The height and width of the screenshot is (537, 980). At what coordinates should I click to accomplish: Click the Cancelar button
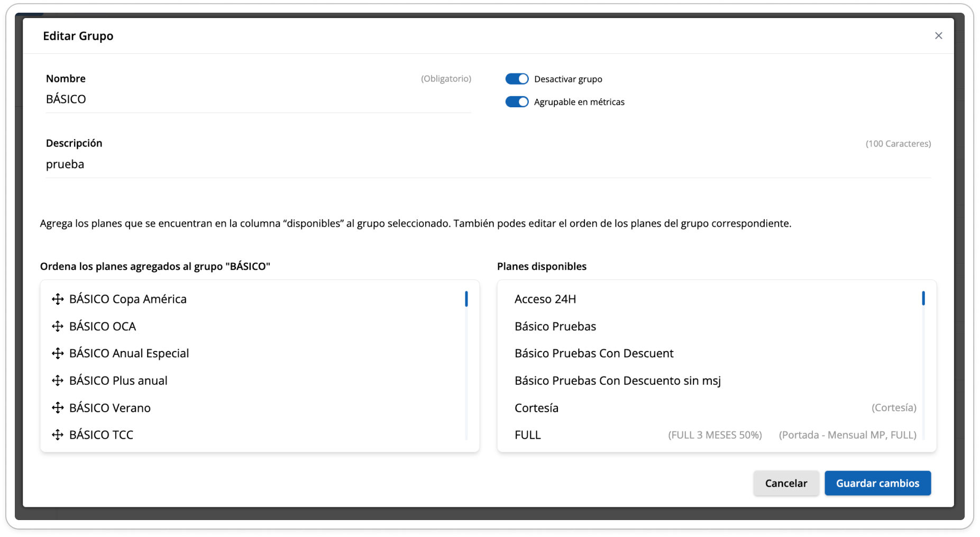pos(786,483)
